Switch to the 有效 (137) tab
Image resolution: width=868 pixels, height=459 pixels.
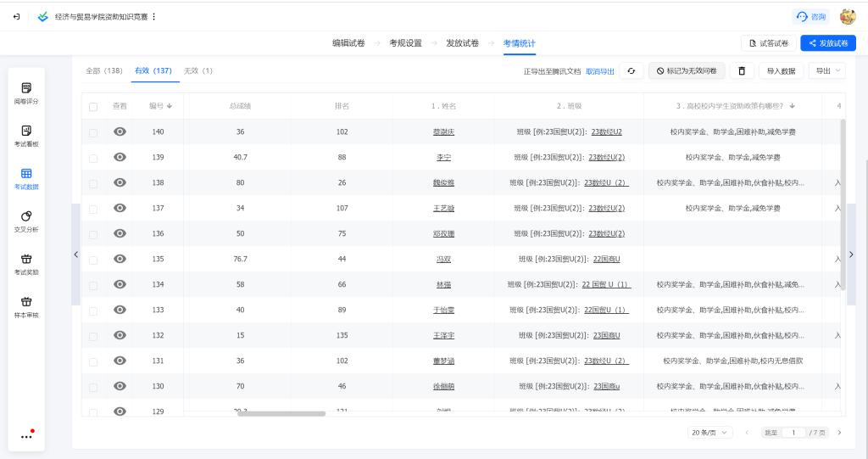click(x=153, y=71)
